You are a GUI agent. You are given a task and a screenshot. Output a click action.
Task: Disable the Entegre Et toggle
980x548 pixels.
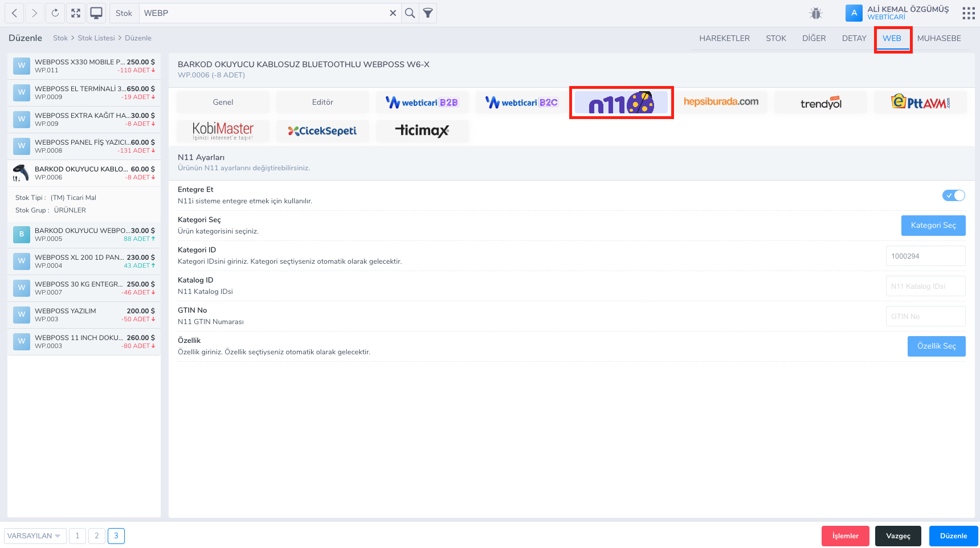(953, 195)
